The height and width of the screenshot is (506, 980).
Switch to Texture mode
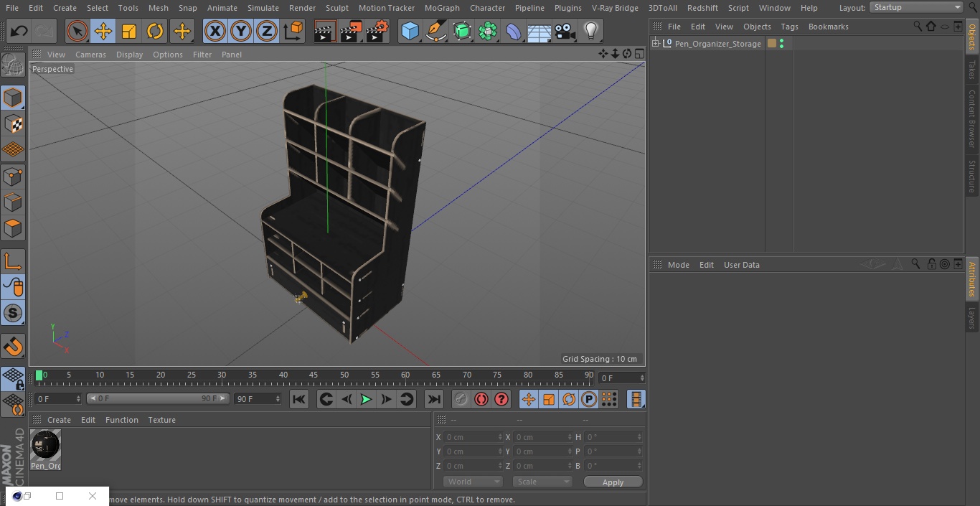pos(13,123)
